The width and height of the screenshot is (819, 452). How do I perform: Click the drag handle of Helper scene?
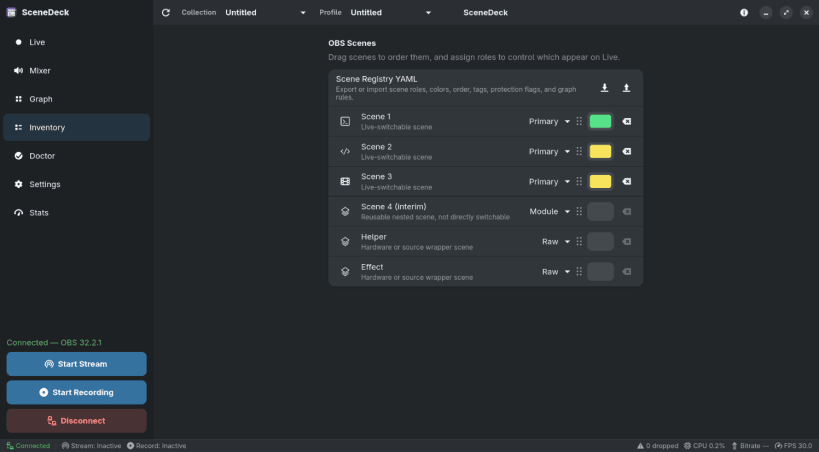[579, 241]
